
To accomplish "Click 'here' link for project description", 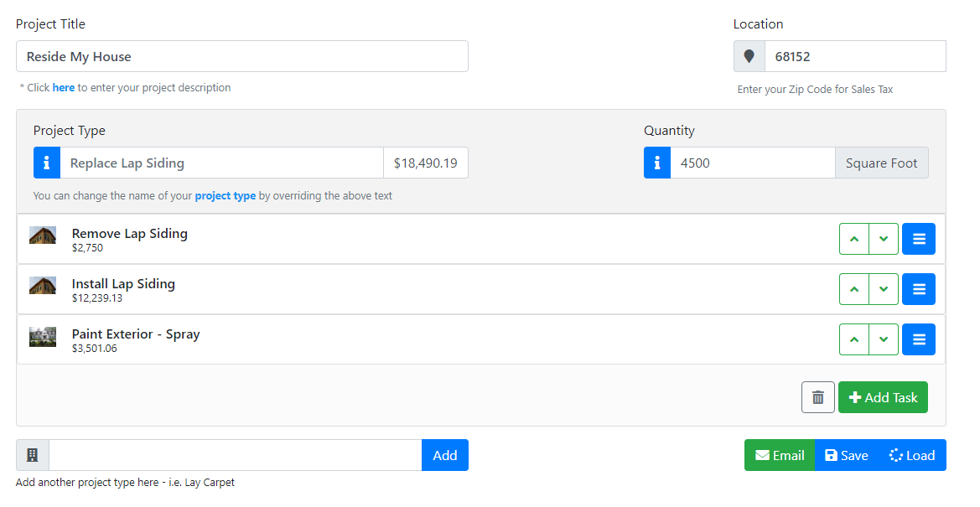I will pyautogui.click(x=64, y=87).
